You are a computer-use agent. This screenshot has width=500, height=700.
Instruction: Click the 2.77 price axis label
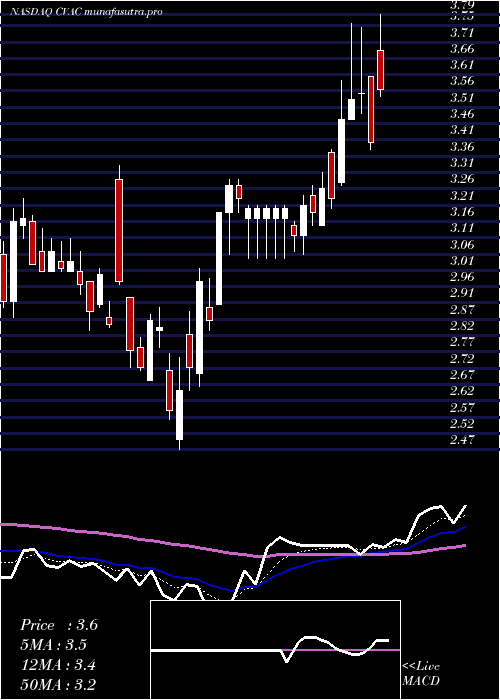click(x=461, y=342)
